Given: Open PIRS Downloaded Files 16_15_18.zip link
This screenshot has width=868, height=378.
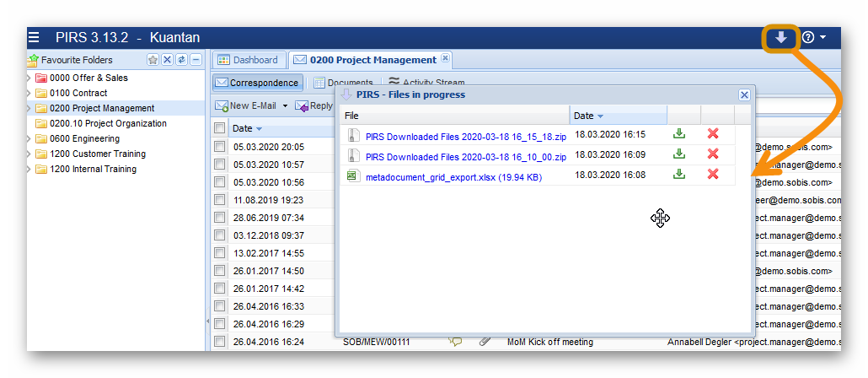Looking at the screenshot, I should [466, 137].
